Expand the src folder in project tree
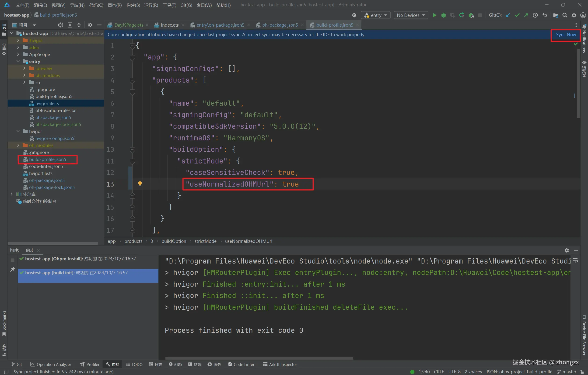 [x=24, y=82]
